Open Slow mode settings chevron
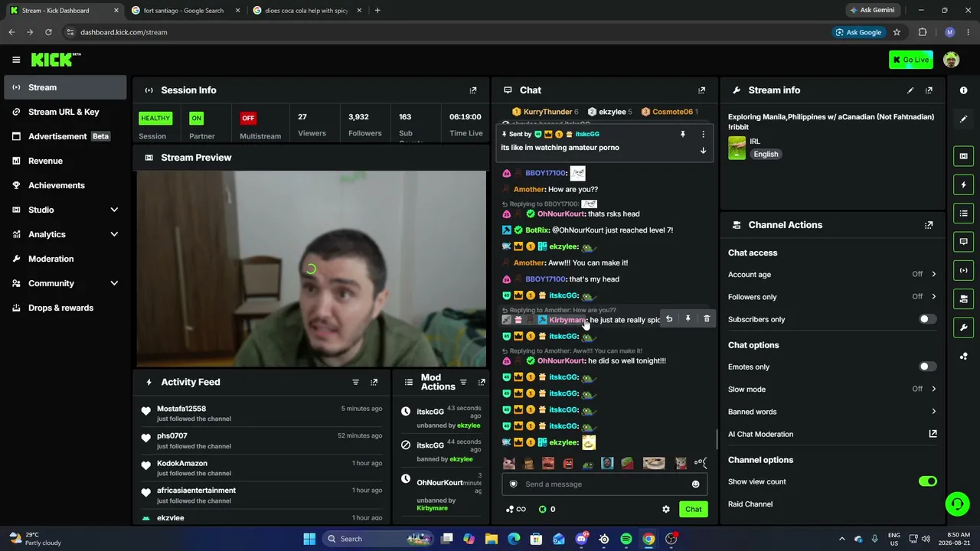Screen dimensions: 980x551 [x=933, y=389]
